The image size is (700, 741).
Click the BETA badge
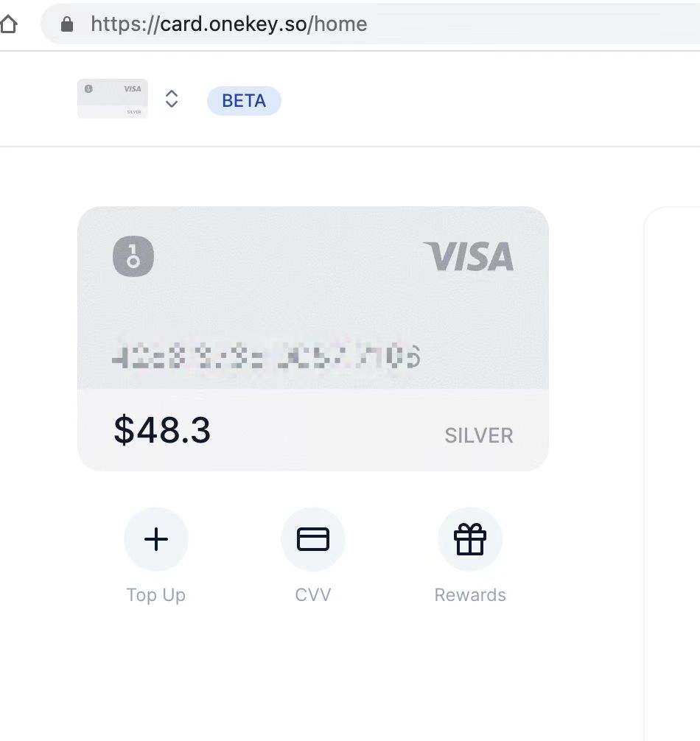[244, 101]
